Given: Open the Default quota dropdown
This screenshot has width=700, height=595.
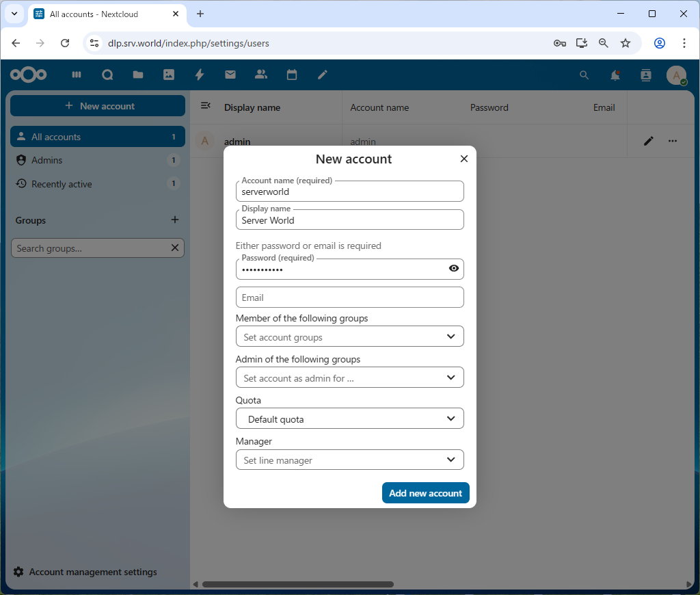Looking at the screenshot, I should point(349,419).
